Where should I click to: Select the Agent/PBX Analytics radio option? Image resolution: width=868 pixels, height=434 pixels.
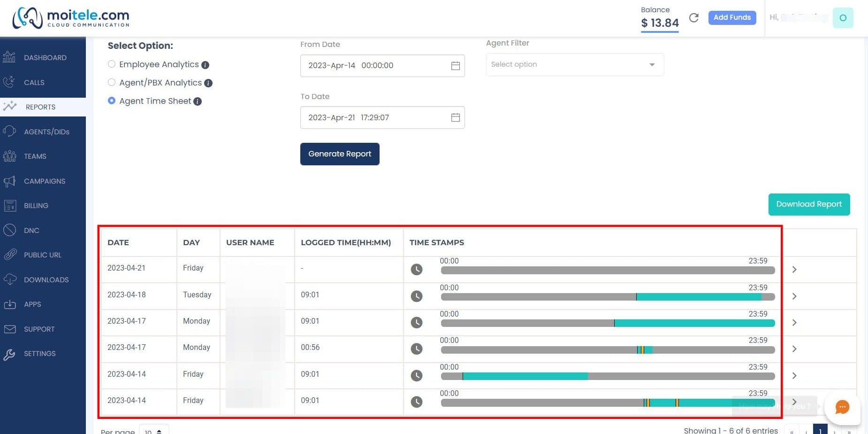pos(112,82)
